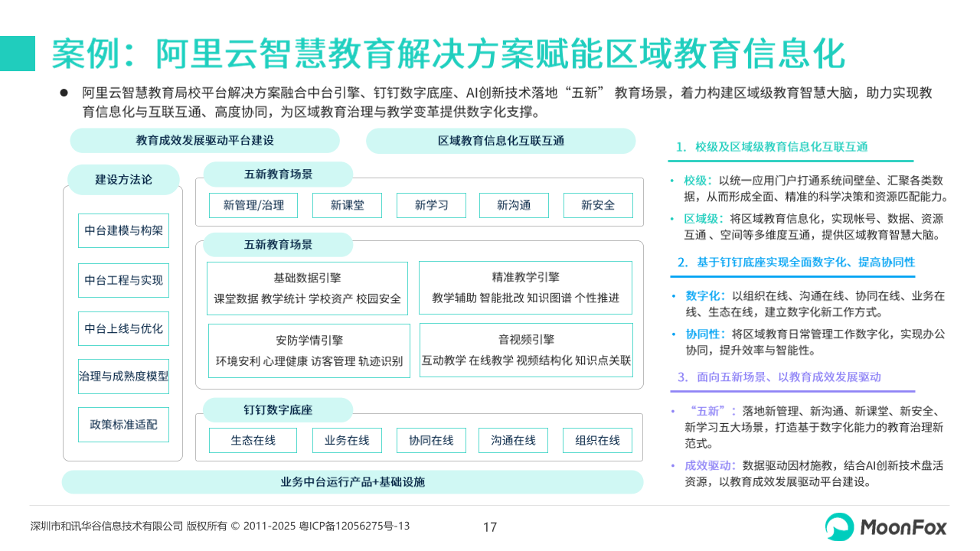Click the 新课堂 scenario box
Image resolution: width=980 pixels, height=551 pixels.
347,205
